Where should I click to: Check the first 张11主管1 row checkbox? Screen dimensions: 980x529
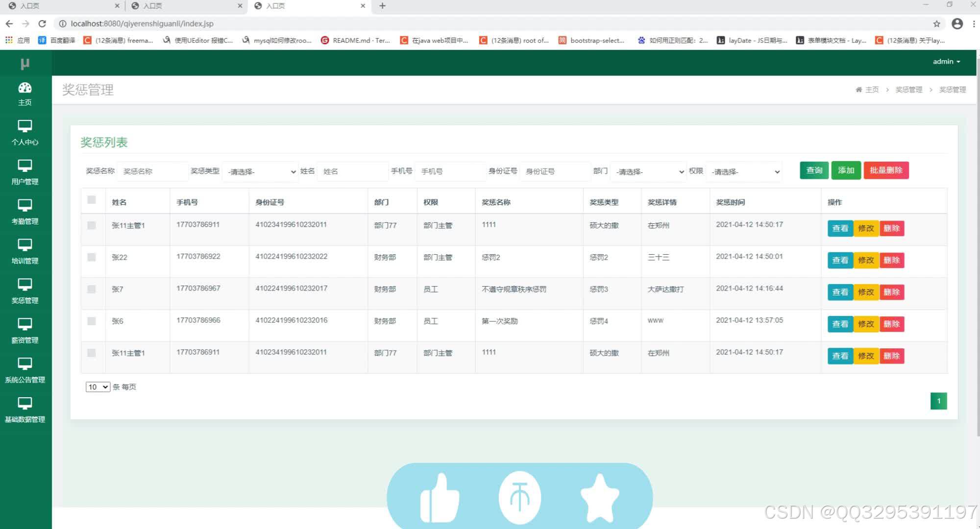pyautogui.click(x=92, y=225)
